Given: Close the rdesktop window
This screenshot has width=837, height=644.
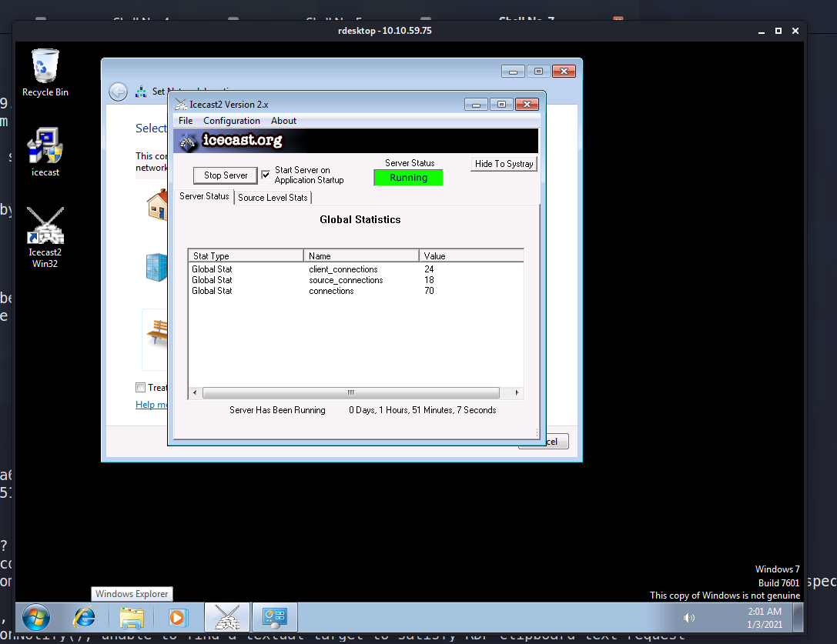Looking at the screenshot, I should pos(795,31).
